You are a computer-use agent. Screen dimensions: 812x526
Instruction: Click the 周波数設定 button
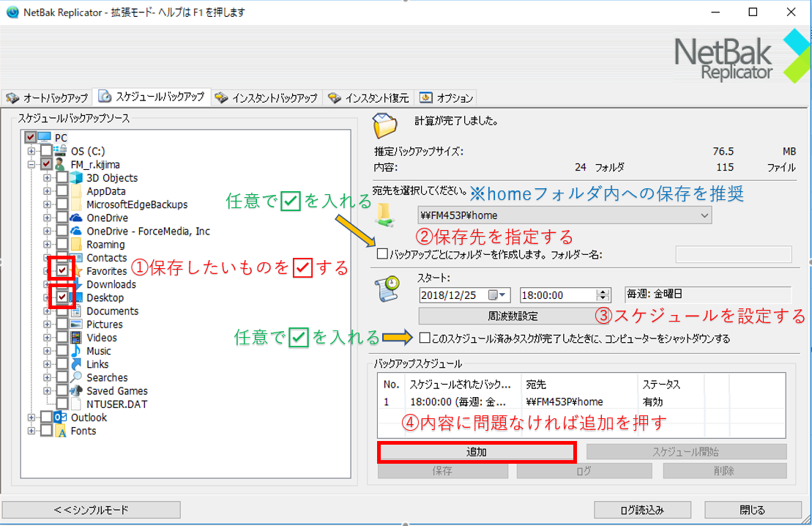513,316
